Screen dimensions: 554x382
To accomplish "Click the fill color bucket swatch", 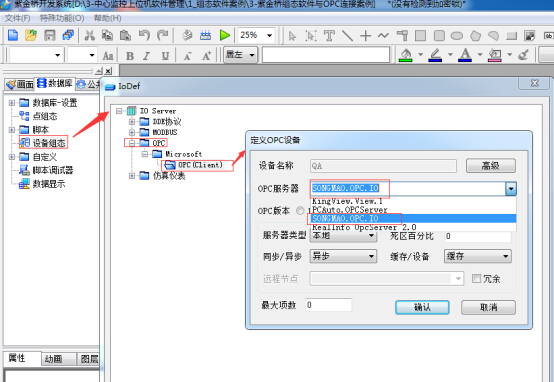I will pos(406,55).
